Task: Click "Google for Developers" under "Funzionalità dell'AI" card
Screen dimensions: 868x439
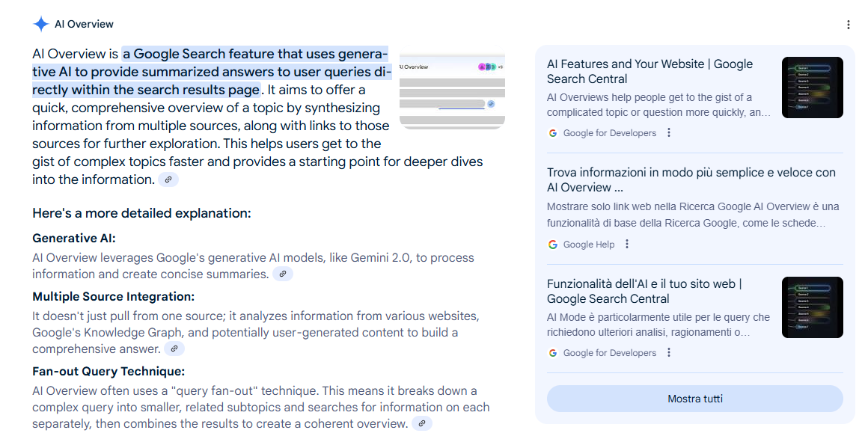Action: pos(610,353)
